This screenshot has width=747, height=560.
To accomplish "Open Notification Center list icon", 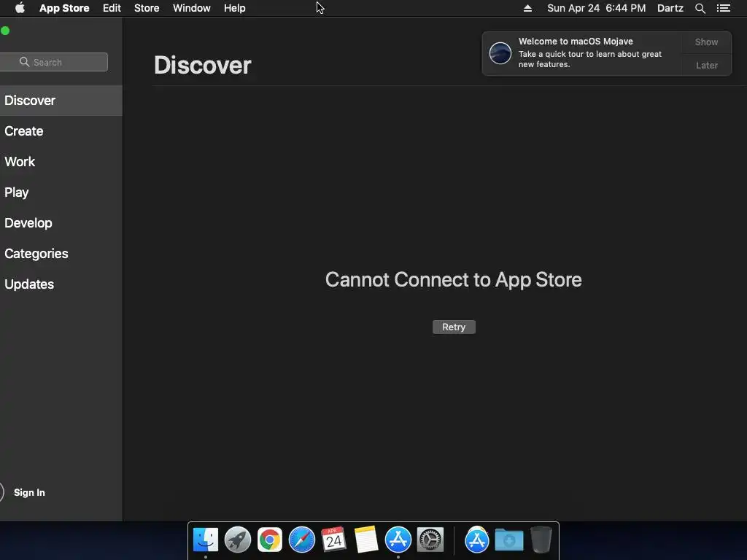I will coord(723,8).
